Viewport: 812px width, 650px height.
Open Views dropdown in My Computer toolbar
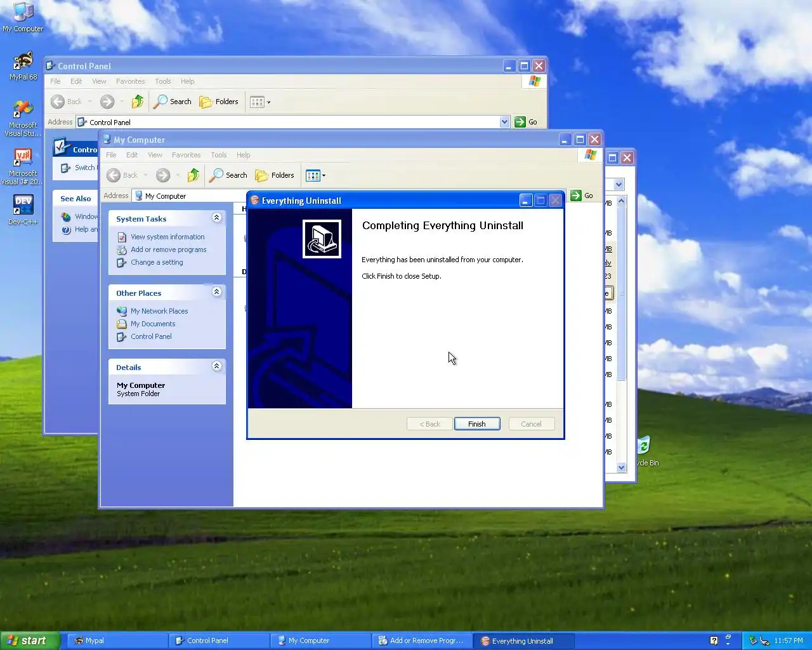click(316, 175)
